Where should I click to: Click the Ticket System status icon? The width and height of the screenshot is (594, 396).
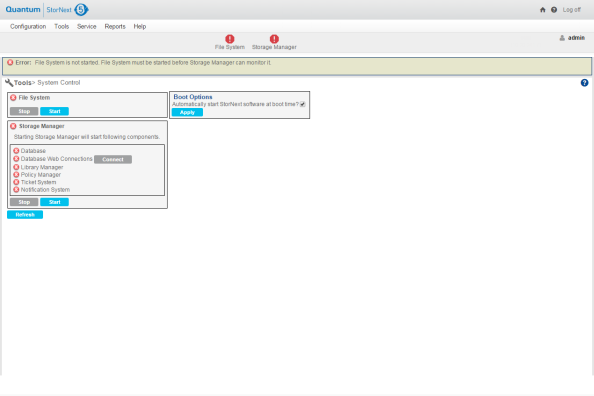click(x=16, y=182)
